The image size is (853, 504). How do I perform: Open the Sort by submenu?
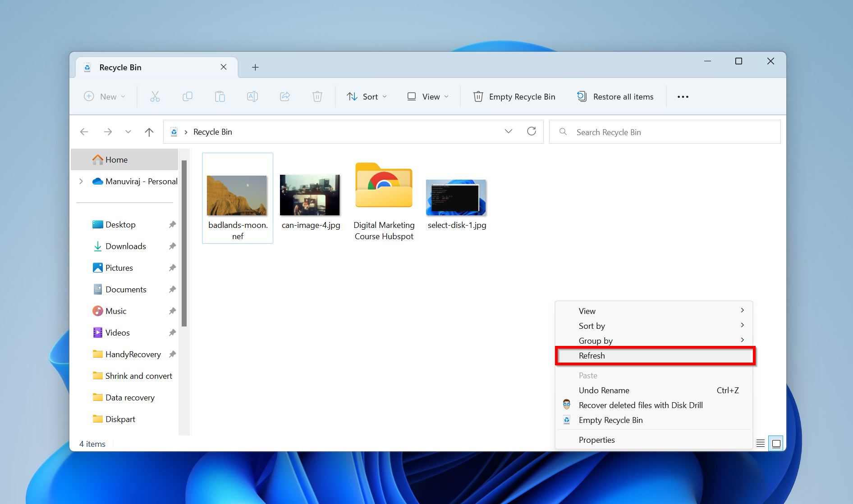click(654, 326)
